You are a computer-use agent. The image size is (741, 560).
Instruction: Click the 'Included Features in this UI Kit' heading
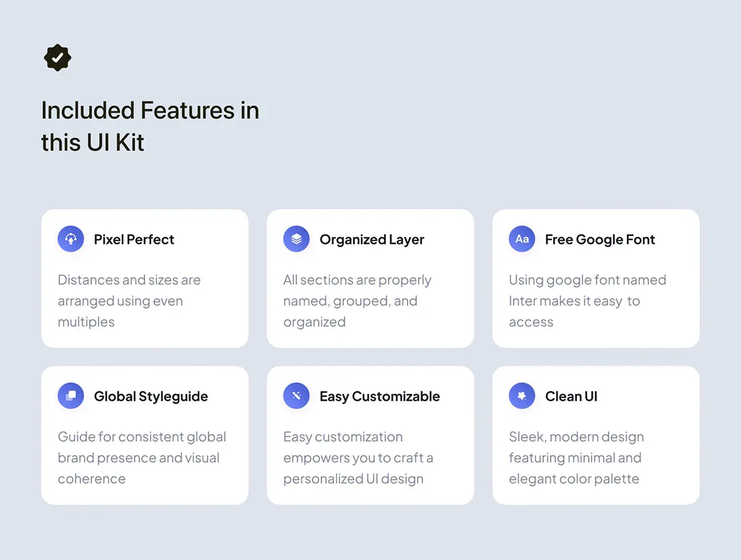click(150, 126)
